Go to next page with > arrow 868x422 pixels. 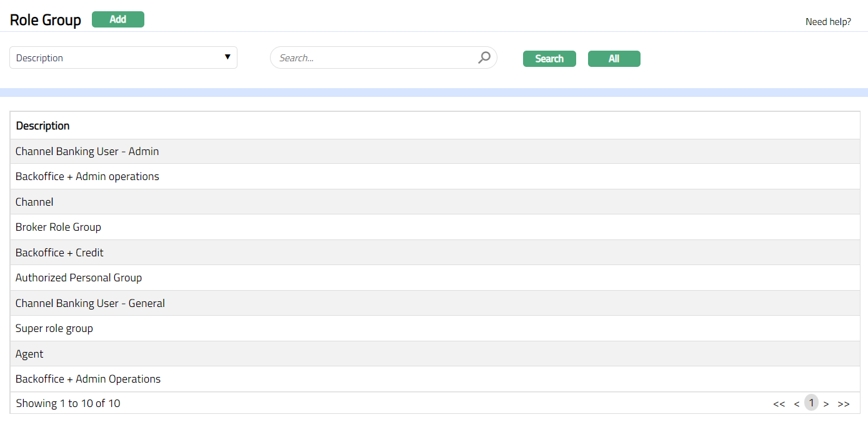pos(826,404)
